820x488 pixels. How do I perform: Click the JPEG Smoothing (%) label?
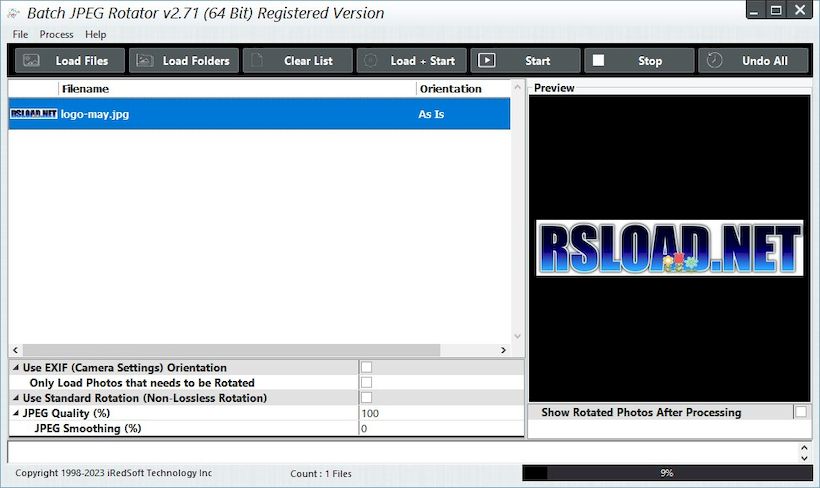pyautogui.click(x=87, y=428)
